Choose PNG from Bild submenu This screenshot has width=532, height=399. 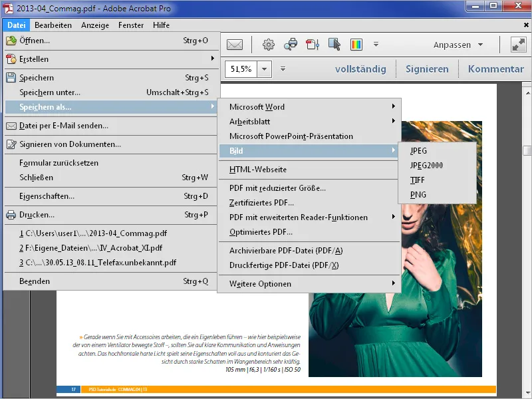(437, 195)
